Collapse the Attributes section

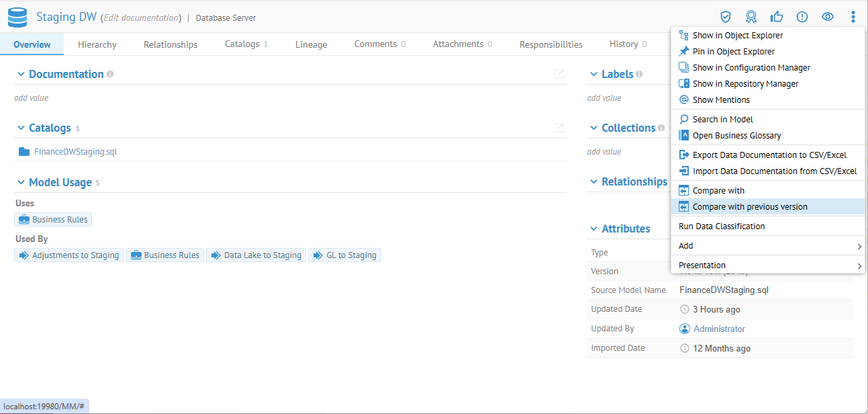[593, 229]
